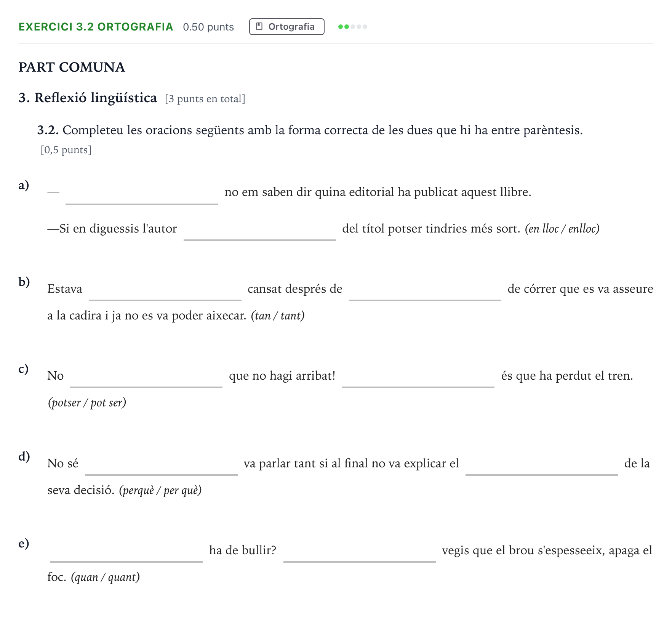This screenshot has height=629, width=672.
Task: Select blank before "ha de bullir?"
Action: pos(126,551)
